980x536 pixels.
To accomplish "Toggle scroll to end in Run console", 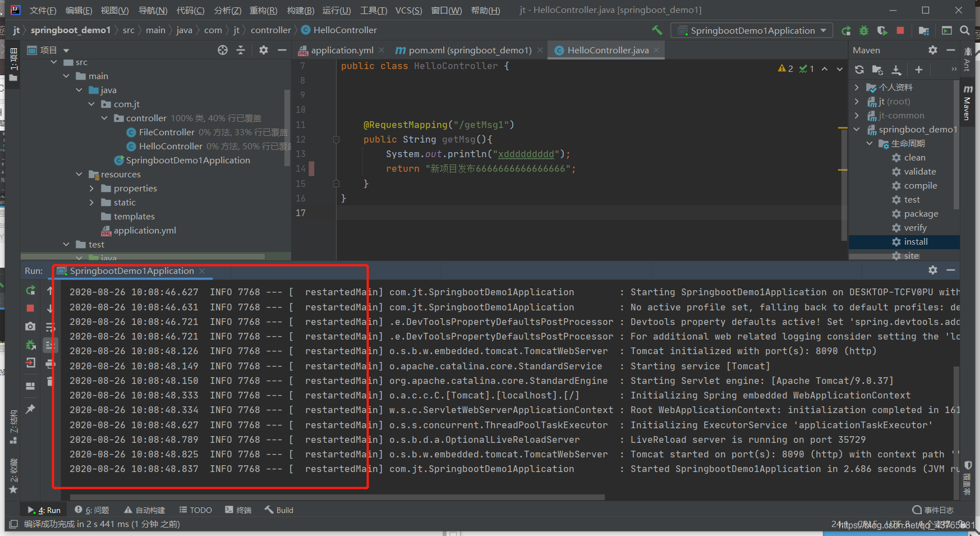I will pyautogui.click(x=50, y=345).
